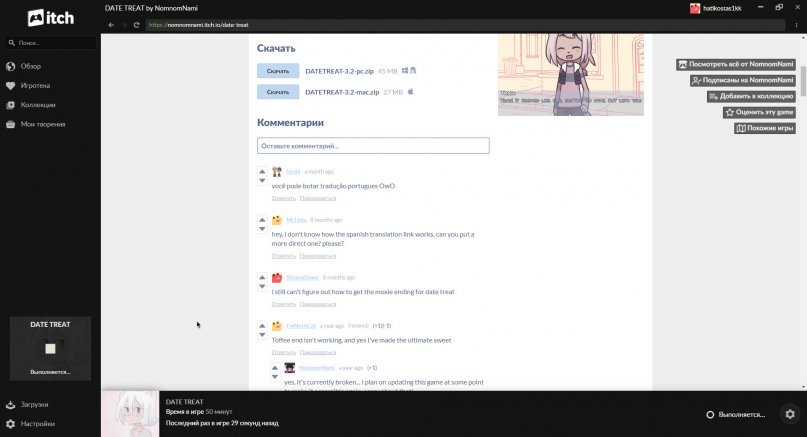
Task: Open the Мои творения icon in the sidebar
Action: 10,124
